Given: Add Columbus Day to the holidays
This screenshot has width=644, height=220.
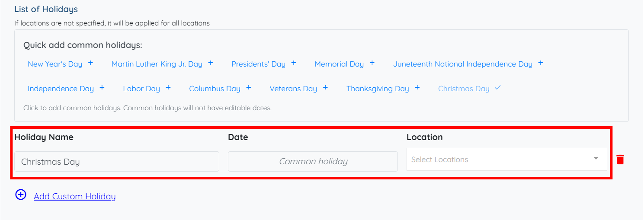Looking at the screenshot, I should [215, 89].
